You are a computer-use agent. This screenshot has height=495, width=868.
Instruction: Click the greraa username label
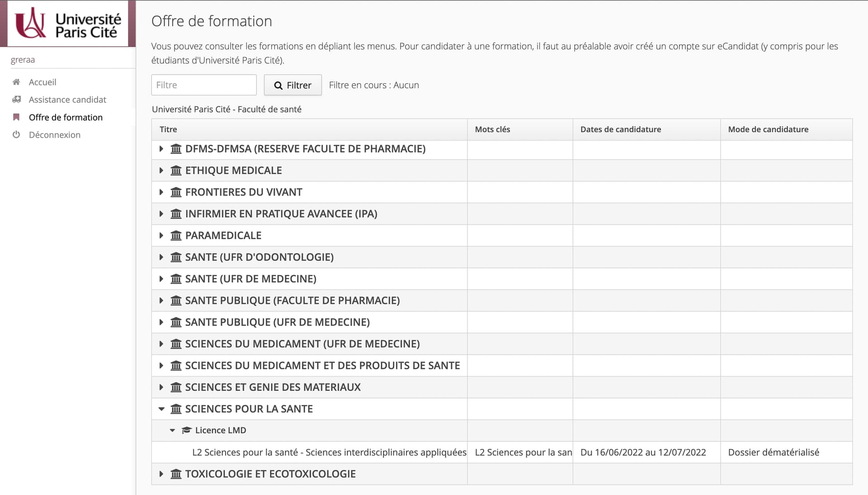23,60
